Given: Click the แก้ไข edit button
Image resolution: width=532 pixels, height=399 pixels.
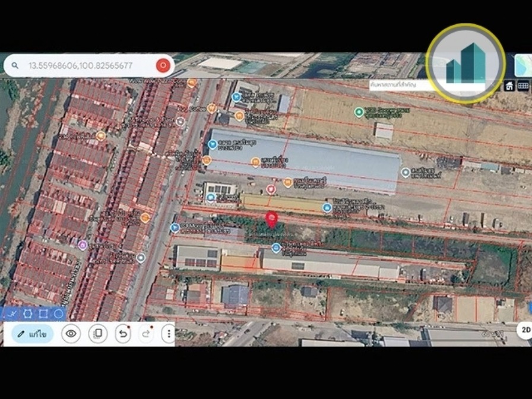Looking at the screenshot, I should (x=33, y=334).
